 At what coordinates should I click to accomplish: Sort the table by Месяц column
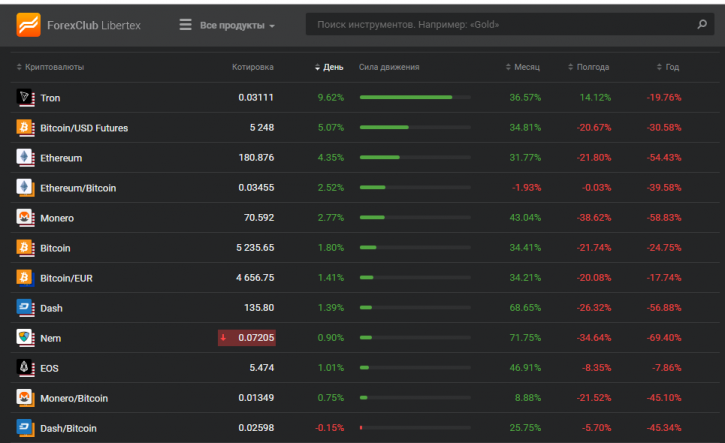point(523,67)
